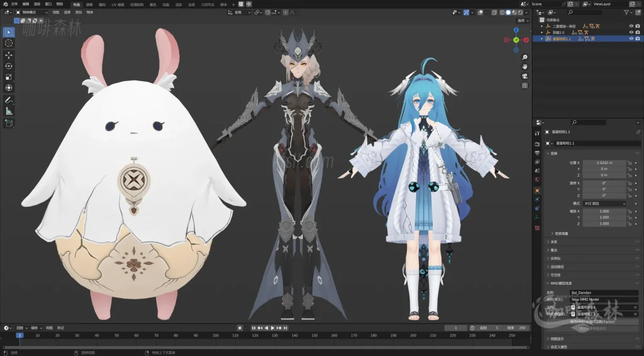Viewport: 644px width, 356px height.
Task: Select the Select Box tool
Action: 9,32
